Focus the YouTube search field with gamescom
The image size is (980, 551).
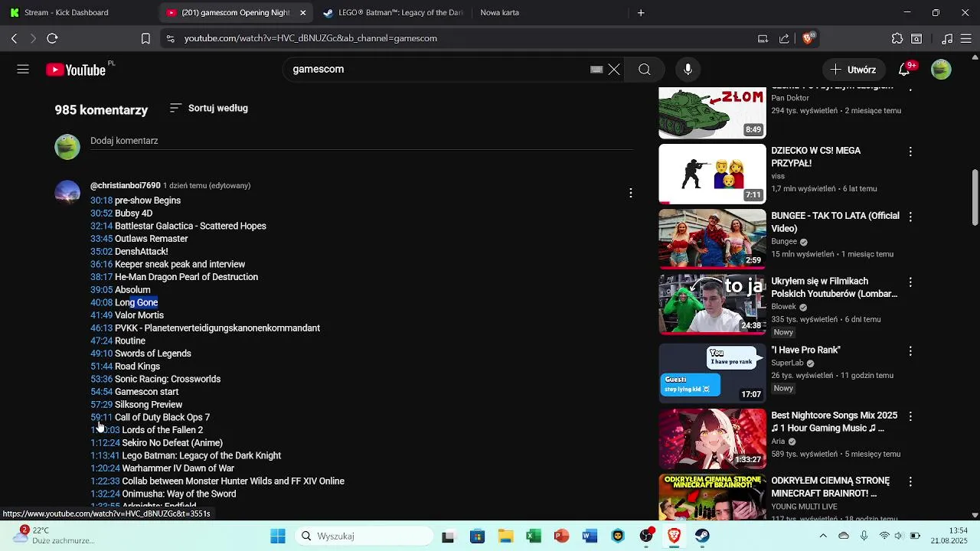pos(436,70)
